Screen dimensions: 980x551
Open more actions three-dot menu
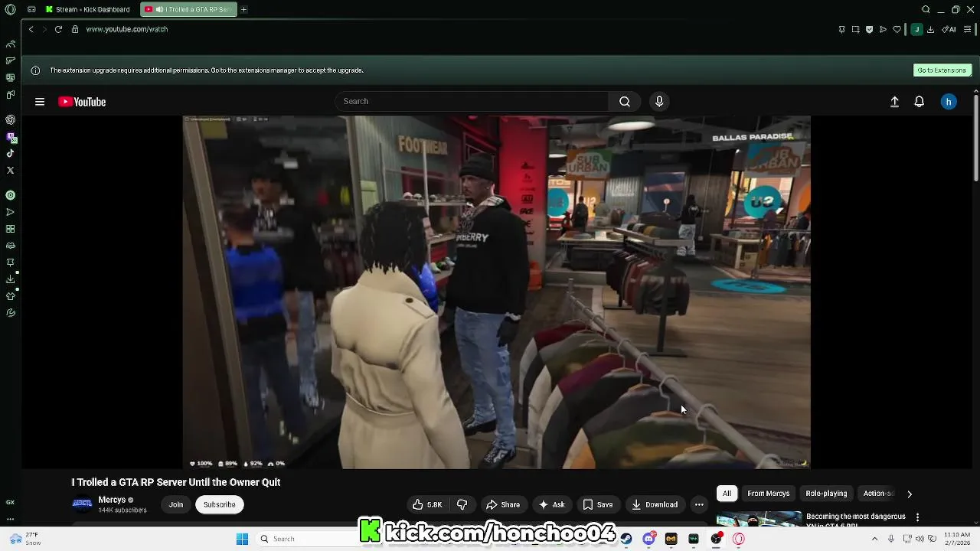pyautogui.click(x=699, y=504)
